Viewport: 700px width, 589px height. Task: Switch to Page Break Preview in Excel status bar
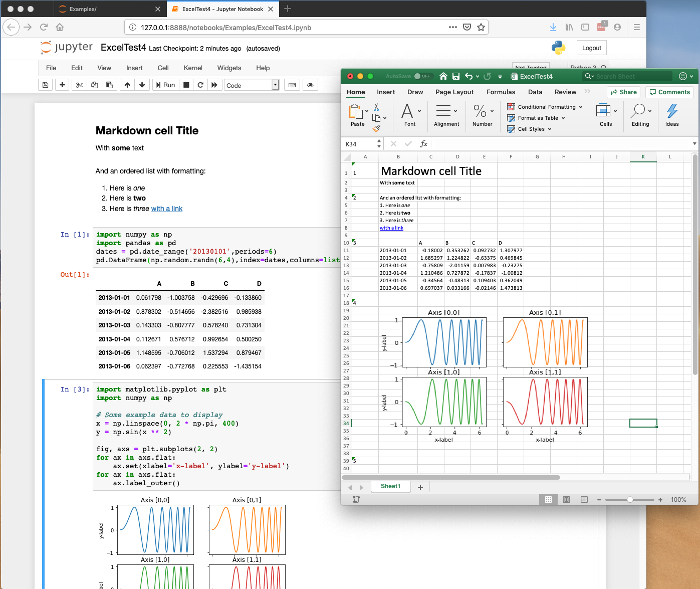click(x=584, y=499)
